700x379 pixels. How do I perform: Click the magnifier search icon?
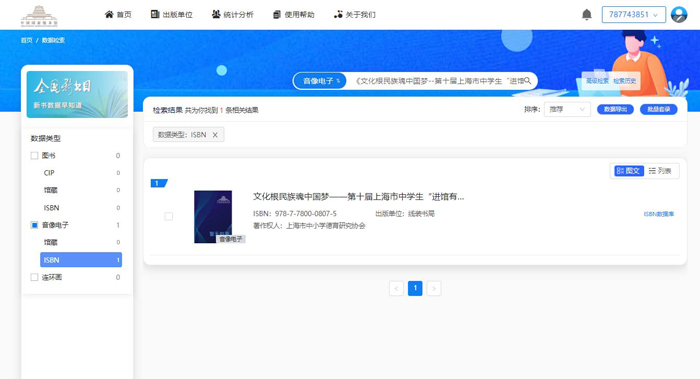click(527, 81)
